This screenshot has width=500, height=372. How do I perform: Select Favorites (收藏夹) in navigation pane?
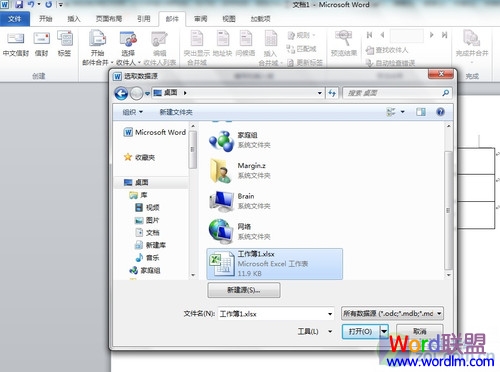140,157
